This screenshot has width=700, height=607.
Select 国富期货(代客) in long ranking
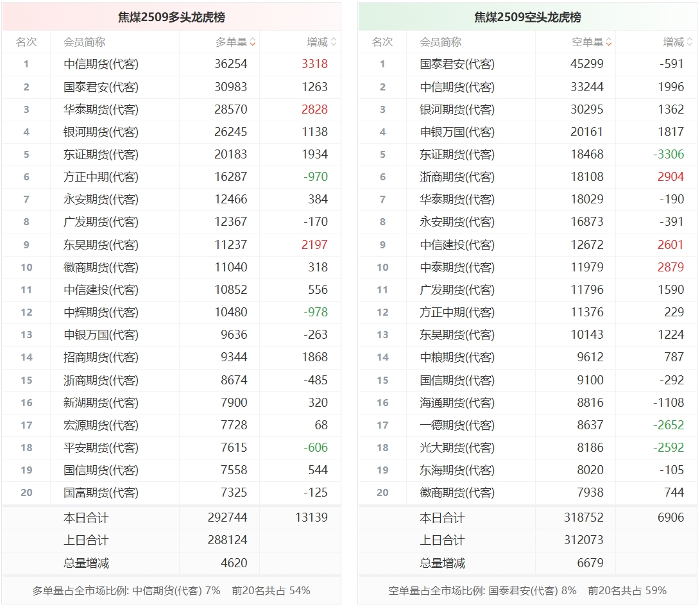click(101, 493)
